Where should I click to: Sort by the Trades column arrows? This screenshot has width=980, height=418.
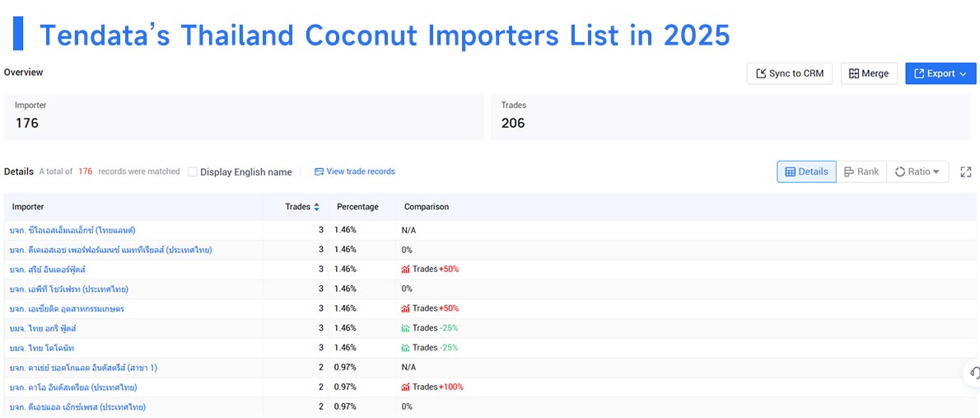click(x=316, y=207)
